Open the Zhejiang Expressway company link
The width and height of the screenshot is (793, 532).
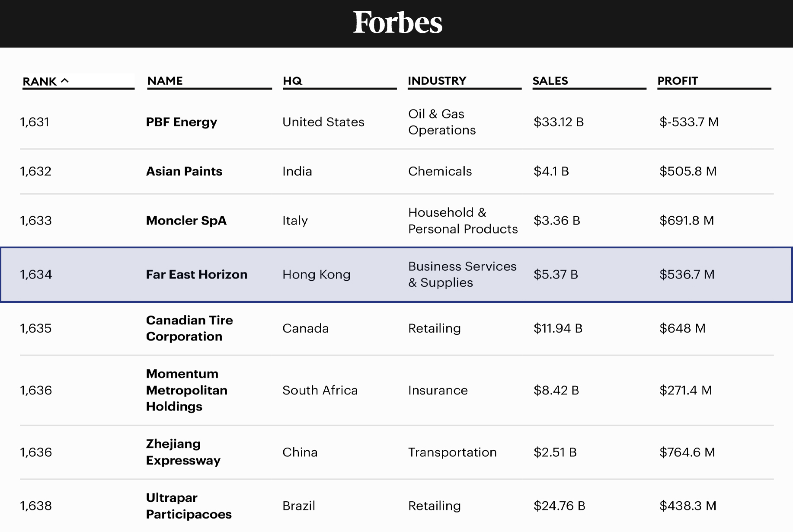[183, 452]
